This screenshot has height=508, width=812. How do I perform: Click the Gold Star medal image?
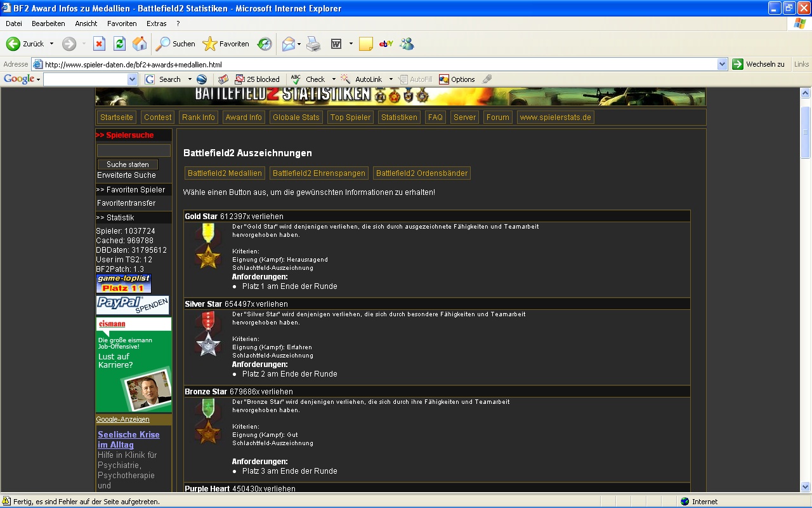point(208,246)
